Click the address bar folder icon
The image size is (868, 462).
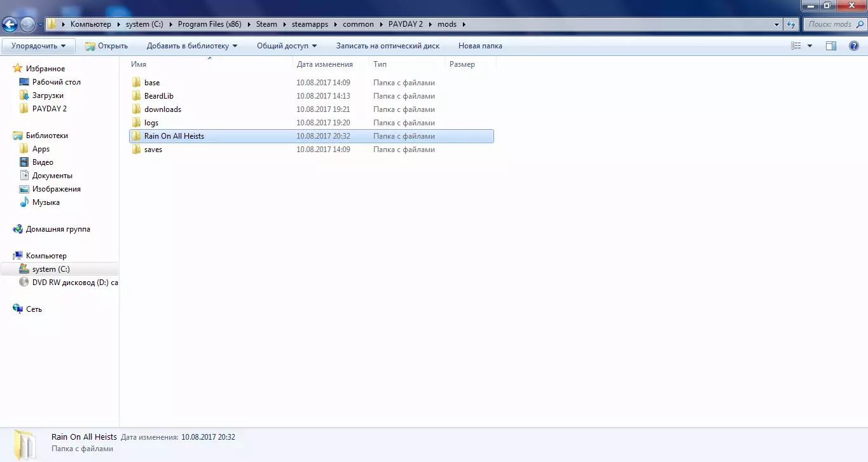click(x=52, y=25)
